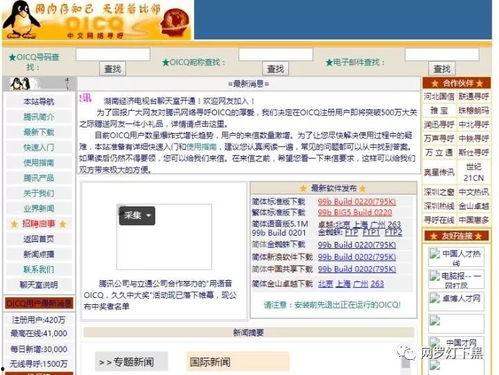Open 聊天室说明 in the sidebar menu
This screenshot has width=499, height=375.
coord(39,285)
